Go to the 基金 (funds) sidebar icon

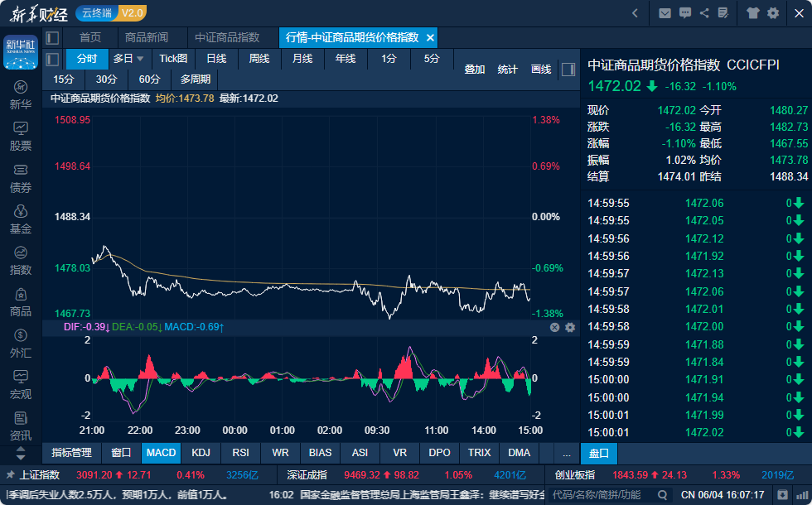pos(21,219)
